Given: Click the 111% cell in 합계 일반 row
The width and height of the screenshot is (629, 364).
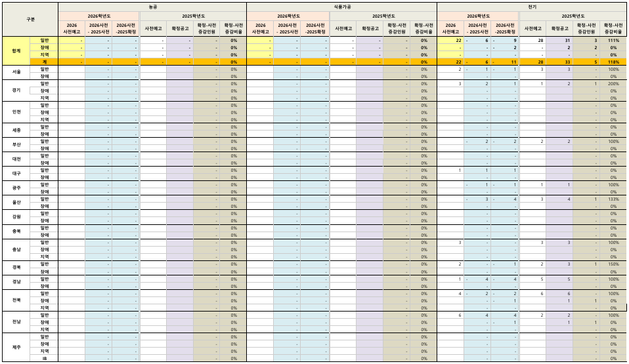Looking at the screenshot, I should 613,41.
